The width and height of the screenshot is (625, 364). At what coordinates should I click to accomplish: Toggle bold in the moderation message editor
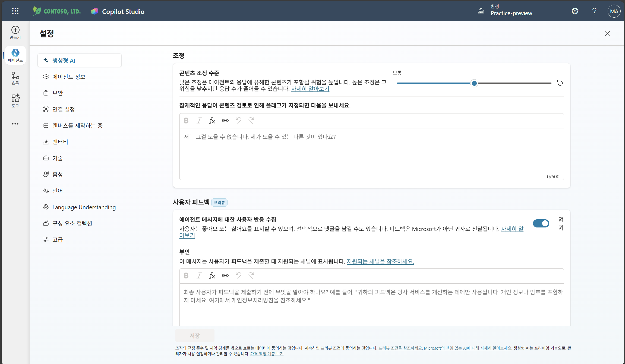[186, 121]
